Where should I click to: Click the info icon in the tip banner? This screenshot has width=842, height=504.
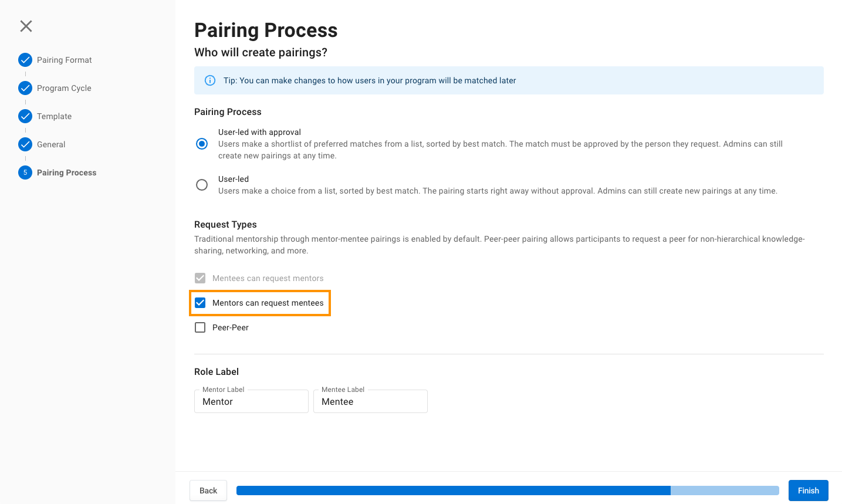[x=209, y=80]
